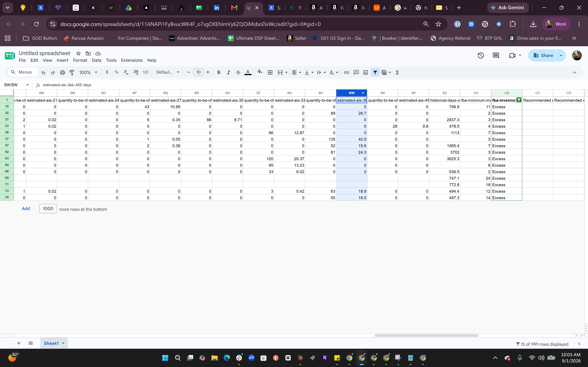
Task: Open the BW column header dropdown arrow
Action: tap(363, 93)
